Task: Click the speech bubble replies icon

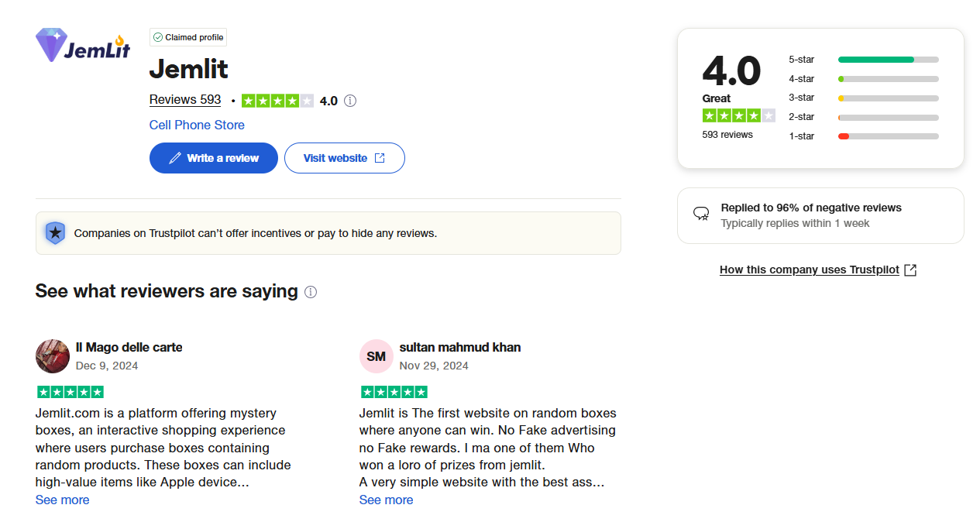Action: point(701,214)
